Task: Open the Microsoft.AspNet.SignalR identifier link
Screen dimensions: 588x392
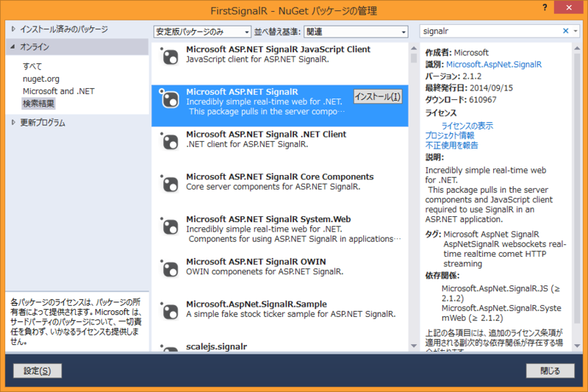Action: [493, 65]
